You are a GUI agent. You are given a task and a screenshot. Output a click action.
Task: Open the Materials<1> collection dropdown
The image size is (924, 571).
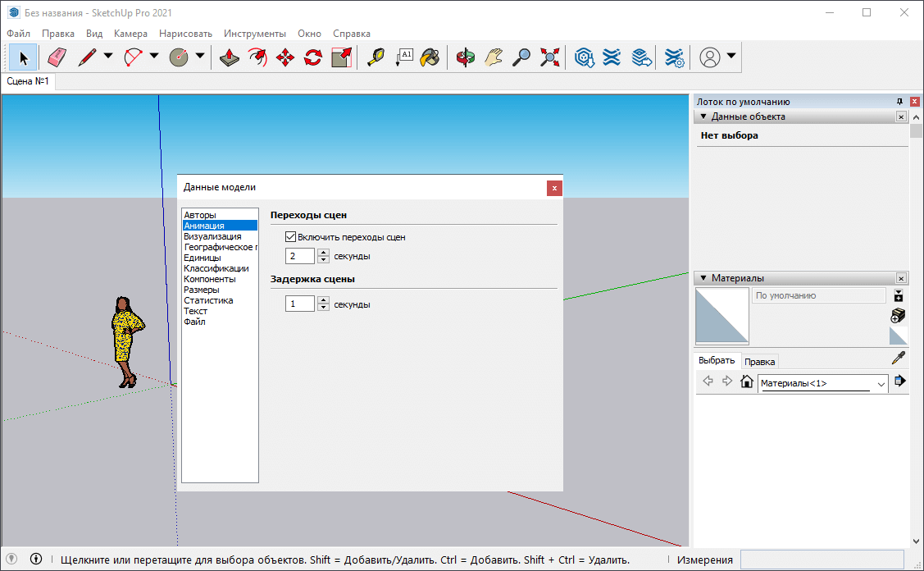[881, 383]
